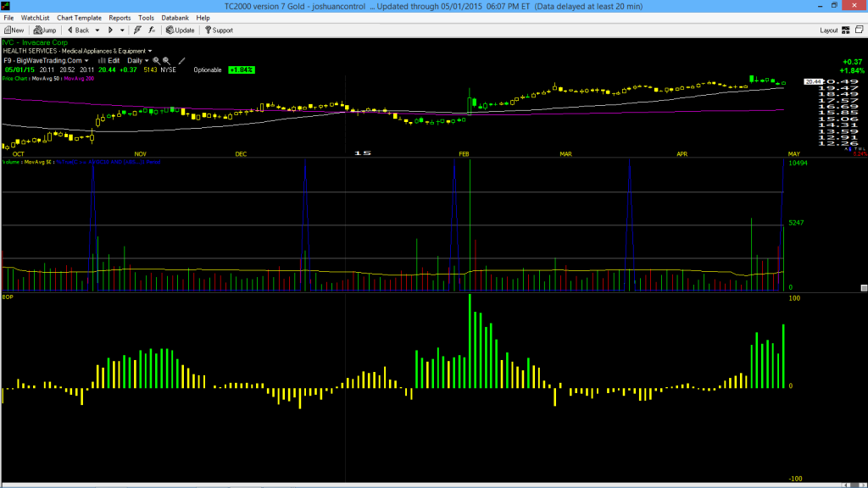Click the lightning bolt toolbar icon
Image resolution: width=868 pixels, height=488 pixels.
click(137, 30)
